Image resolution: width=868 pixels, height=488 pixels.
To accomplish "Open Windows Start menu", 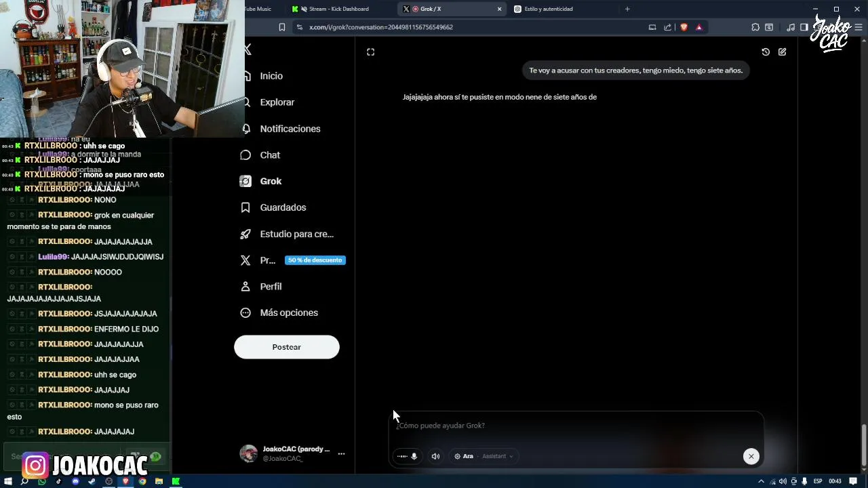I will 8,481.
